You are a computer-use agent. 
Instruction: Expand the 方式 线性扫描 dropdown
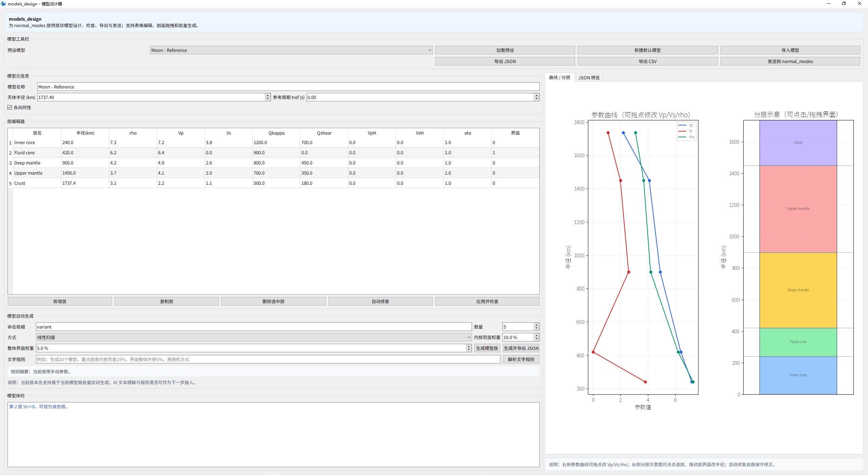(x=254, y=337)
